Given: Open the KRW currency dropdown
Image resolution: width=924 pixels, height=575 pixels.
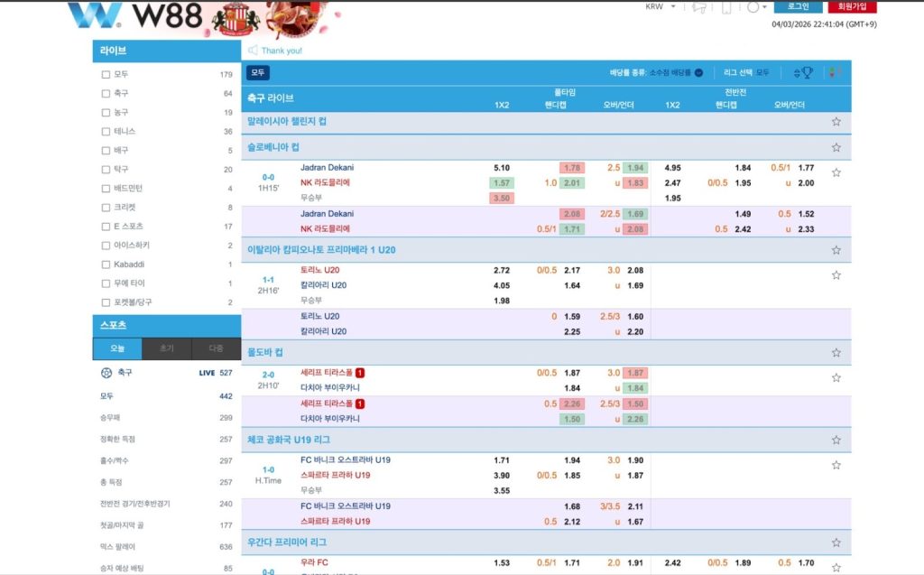Looking at the screenshot, I should coord(660,6).
